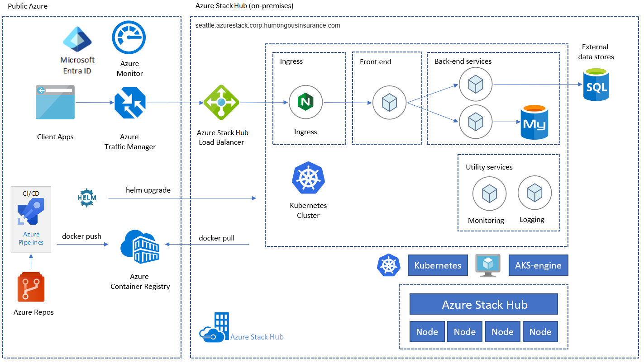The image size is (644, 363).
Task: Select the "Monitoring" text under the pod
Action: tap(486, 220)
